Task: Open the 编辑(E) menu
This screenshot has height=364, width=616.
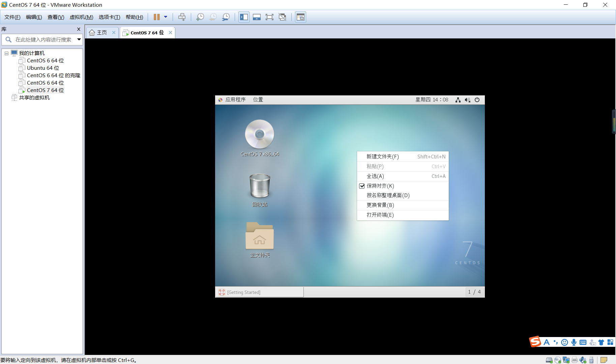Action: point(34,17)
